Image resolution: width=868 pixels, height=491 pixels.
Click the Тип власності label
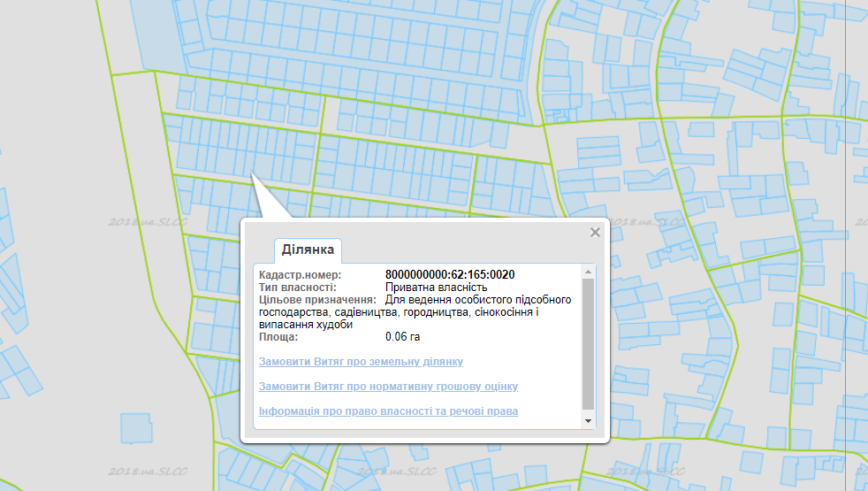[x=297, y=287]
